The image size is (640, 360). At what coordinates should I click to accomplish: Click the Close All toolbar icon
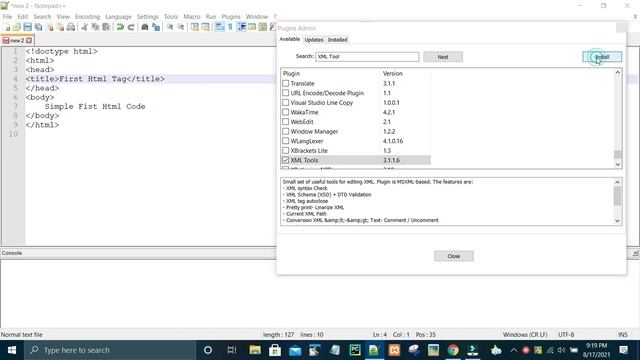tap(60, 27)
